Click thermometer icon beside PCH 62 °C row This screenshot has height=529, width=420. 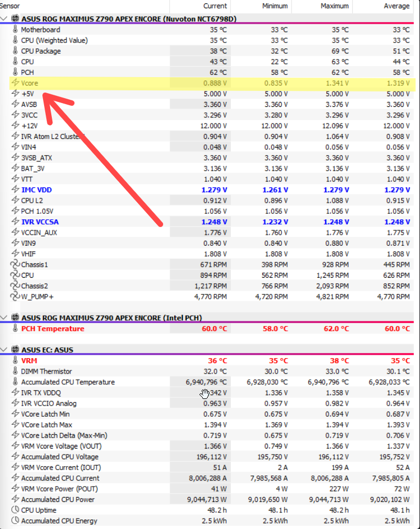[x=15, y=72]
